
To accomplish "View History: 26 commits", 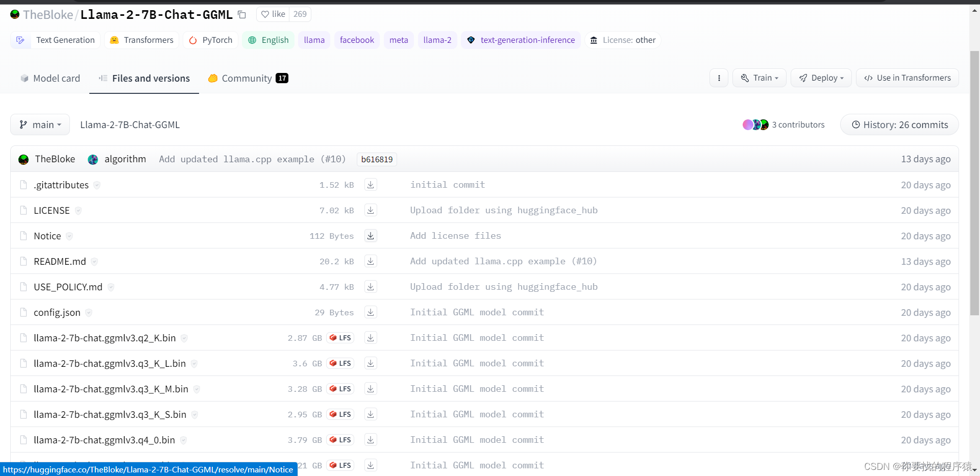I will click(x=899, y=124).
